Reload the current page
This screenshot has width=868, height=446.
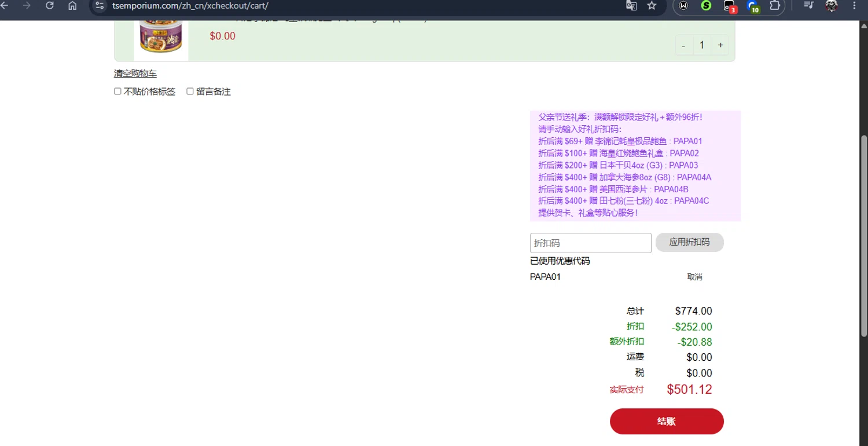click(x=50, y=5)
